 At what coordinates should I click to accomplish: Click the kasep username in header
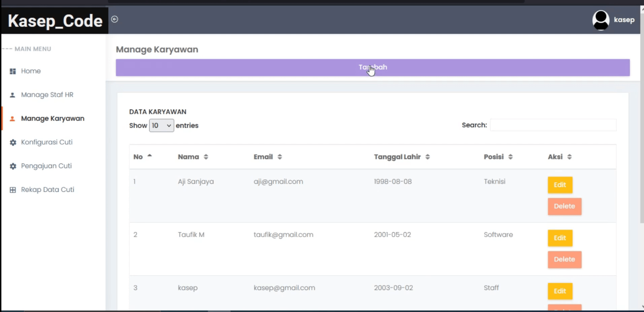tap(624, 20)
